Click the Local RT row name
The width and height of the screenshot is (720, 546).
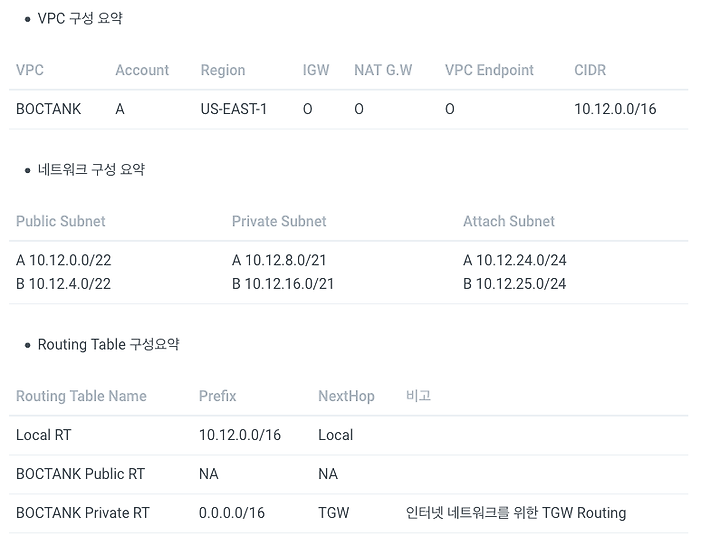coord(44,435)
